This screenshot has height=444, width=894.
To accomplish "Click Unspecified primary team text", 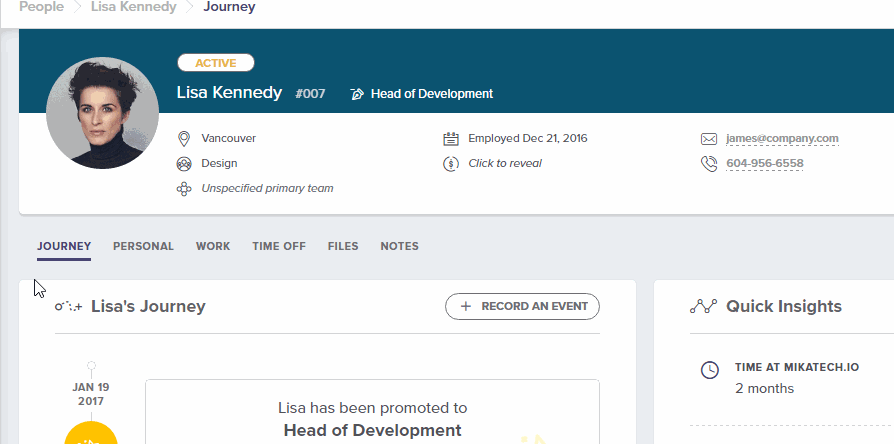I will (267, 188).
